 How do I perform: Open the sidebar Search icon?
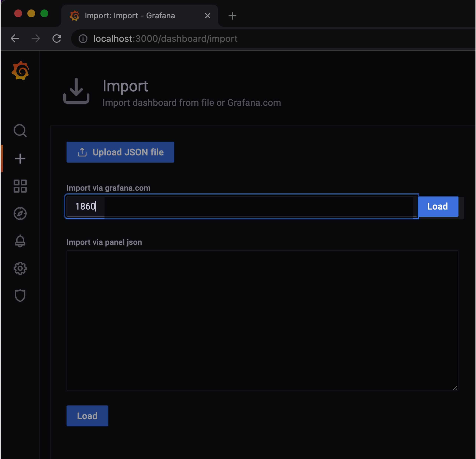pos(20,131)
